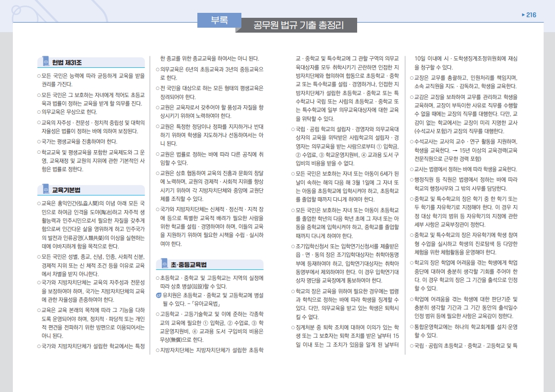
Task: Click the scroll icon beside 교육기본법
Action: click(x=46, y=189)
